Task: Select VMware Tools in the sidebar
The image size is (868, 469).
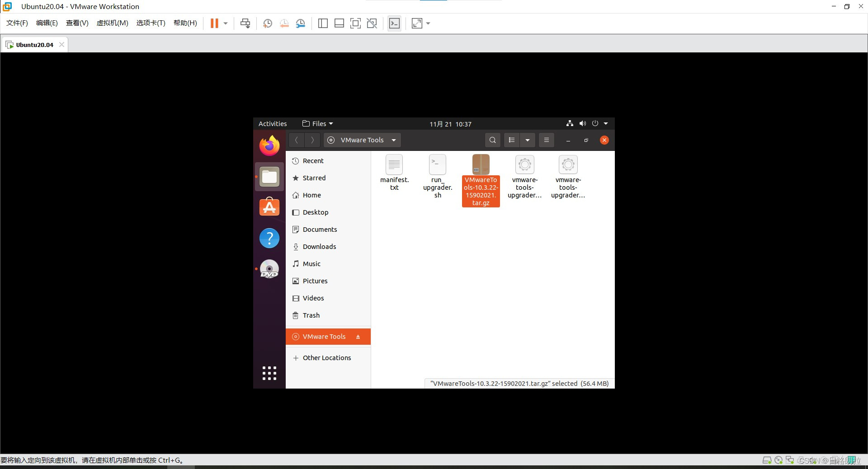Action: coord(328,337)
